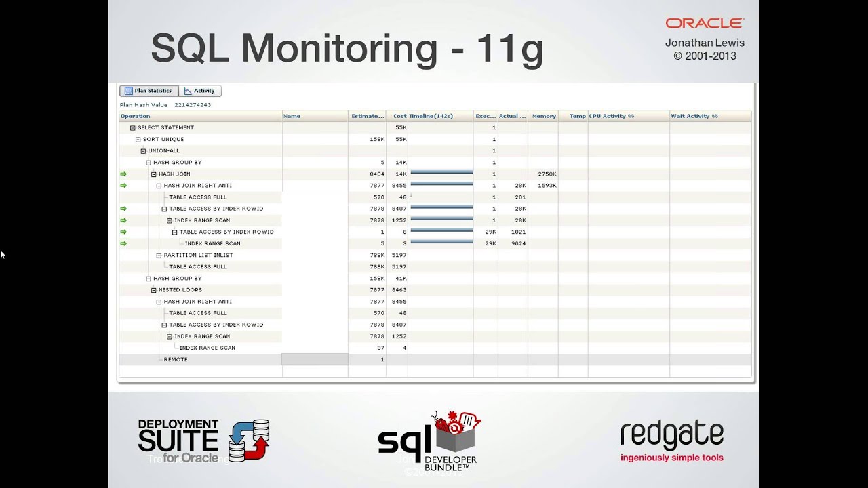Click the green arrow on the INDEX RANGE SCAN row with 9024 actual rows
Viewport: 868px width, 488px height.
(x=123, y=243)
